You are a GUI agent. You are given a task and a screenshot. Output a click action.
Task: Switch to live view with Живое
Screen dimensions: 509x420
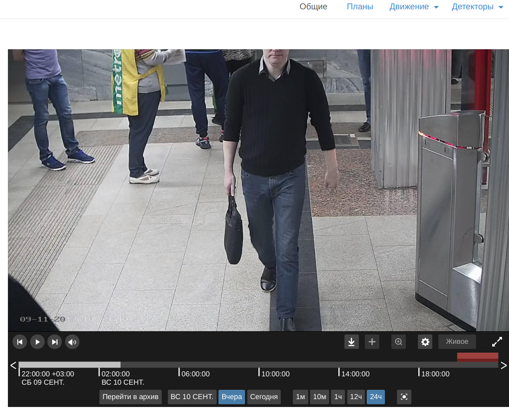457,341
